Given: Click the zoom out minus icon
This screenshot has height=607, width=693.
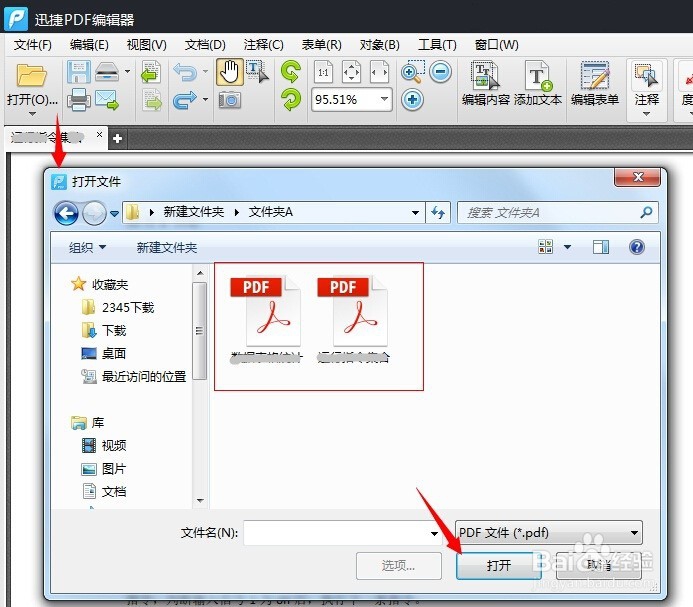Looking at the screenshot, I should (441, 72).
